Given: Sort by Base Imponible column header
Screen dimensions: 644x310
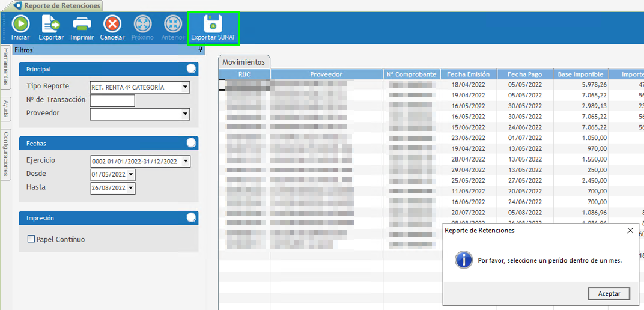Looking at the screenshot, I should pyautogui.click(x=580, y=74).
